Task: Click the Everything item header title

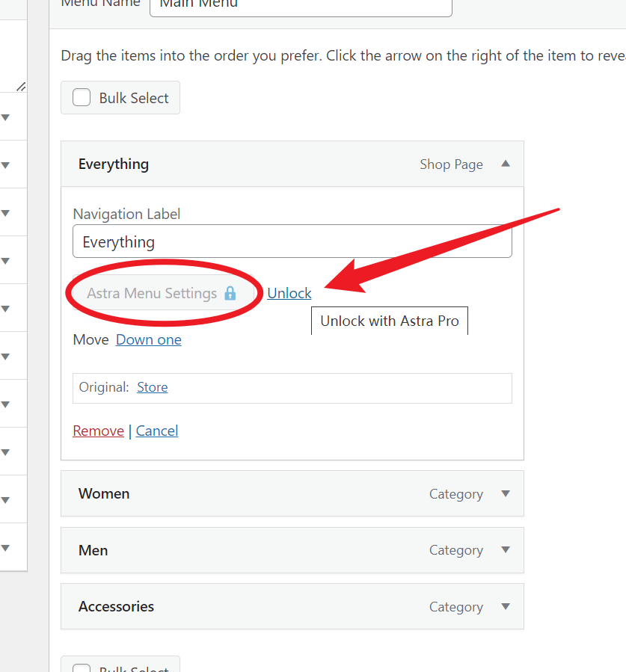Action: point(114,164)
